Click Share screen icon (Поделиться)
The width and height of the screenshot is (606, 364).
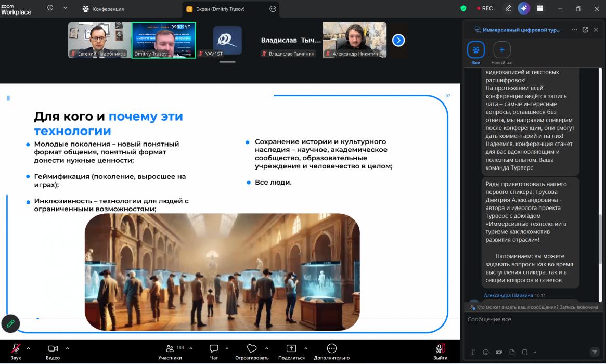click(291, 348)
